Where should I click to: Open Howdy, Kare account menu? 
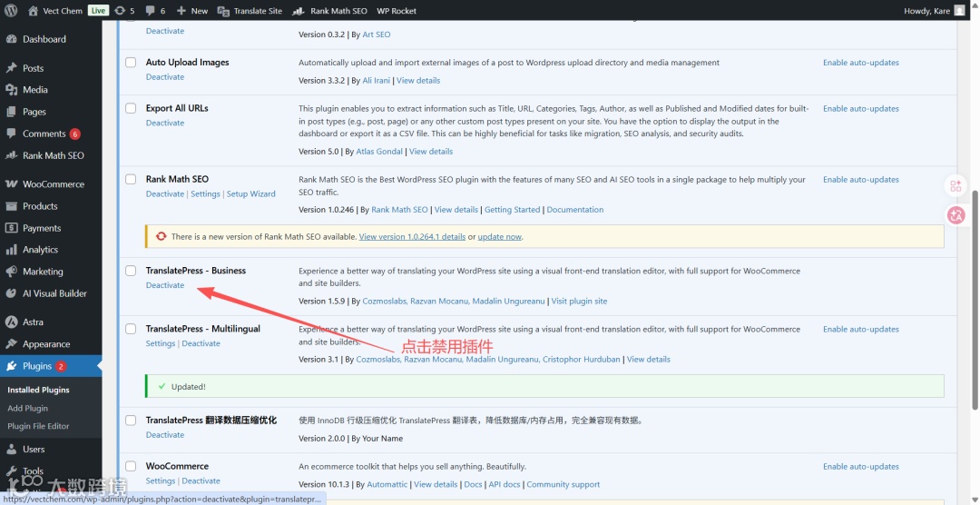(935, 11)
